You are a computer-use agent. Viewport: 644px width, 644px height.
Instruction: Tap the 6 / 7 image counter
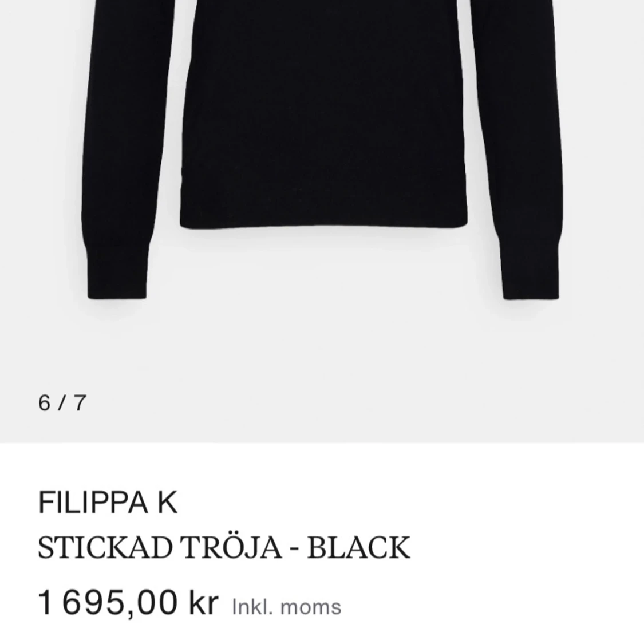(x=62, y=403)
